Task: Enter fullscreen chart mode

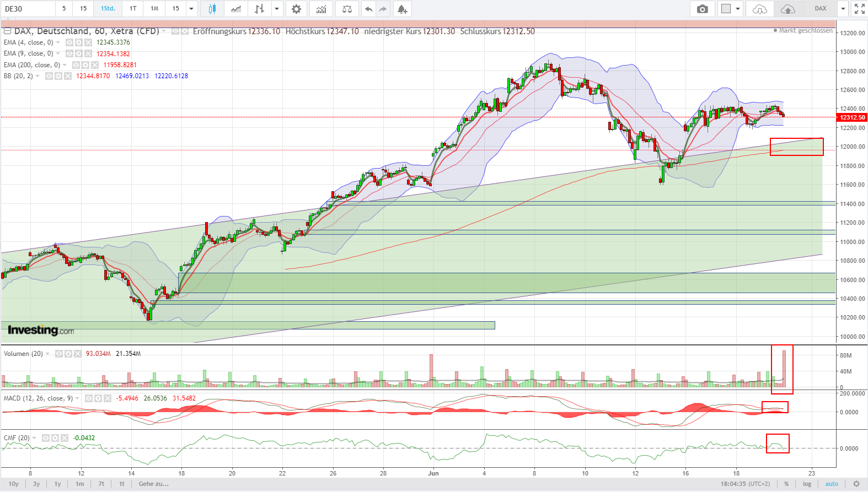Action: click(860, 9)
